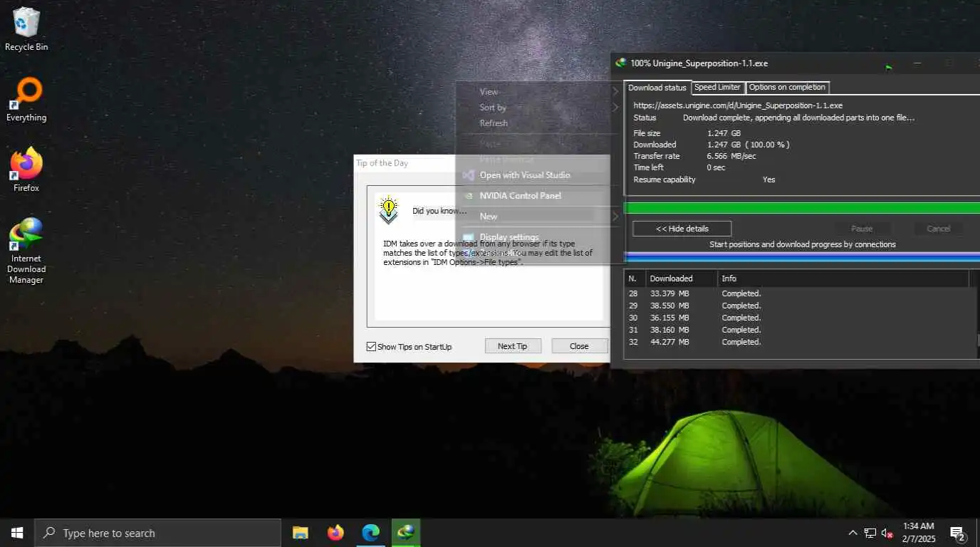
Task: Select connection row 31 with 38.160 MB
Action: [x=797, y=330]
